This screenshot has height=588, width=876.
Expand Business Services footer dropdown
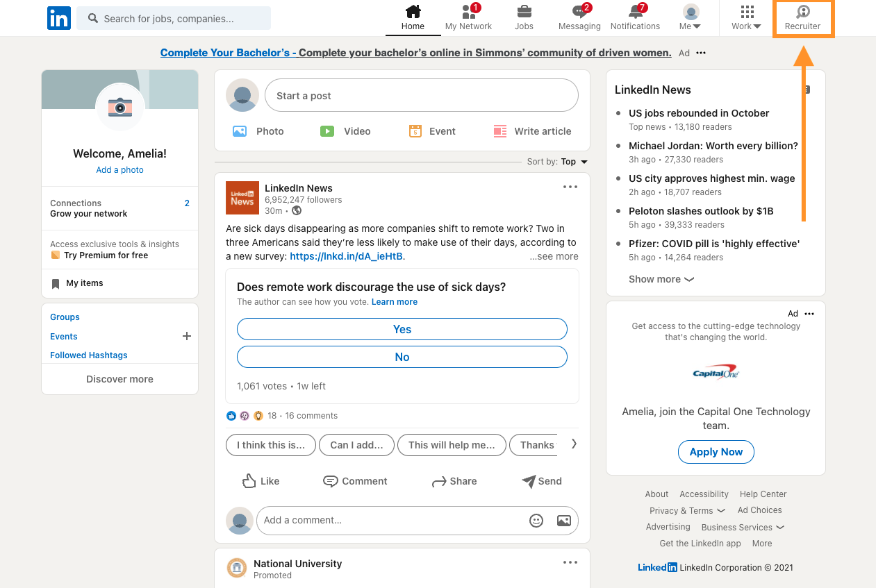[743, 528]
